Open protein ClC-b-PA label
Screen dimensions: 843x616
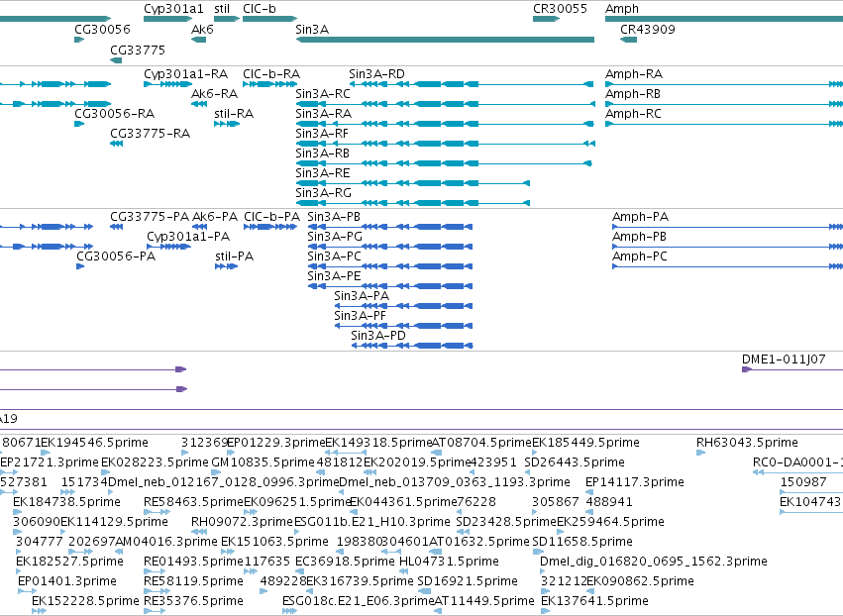coord(272,217)
